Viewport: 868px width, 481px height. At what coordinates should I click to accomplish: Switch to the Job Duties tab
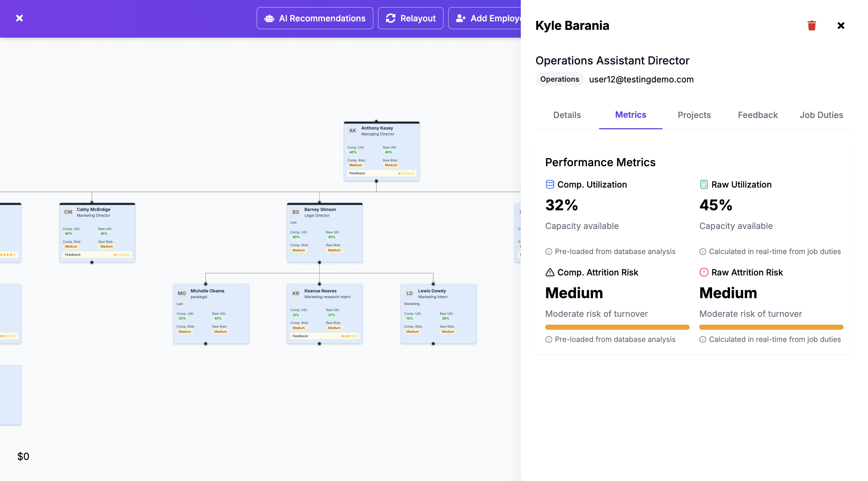coord(821,115)
